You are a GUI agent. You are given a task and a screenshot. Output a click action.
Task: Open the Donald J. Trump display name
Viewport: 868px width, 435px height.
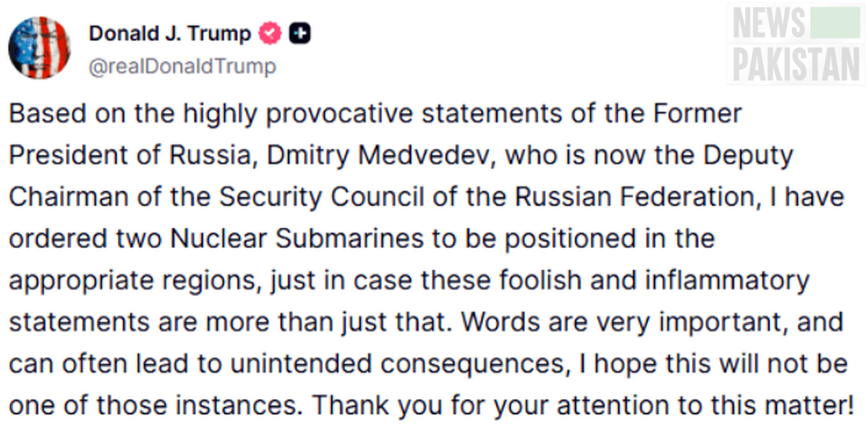(x=170, y=33)
